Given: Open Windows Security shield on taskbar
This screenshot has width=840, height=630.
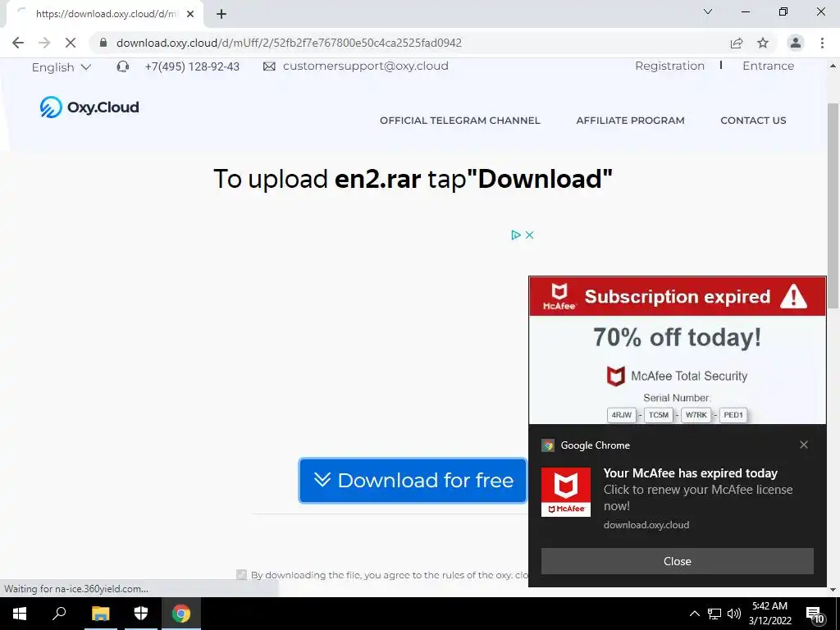Looking at the screenshot, I should [x=141, y=614].
